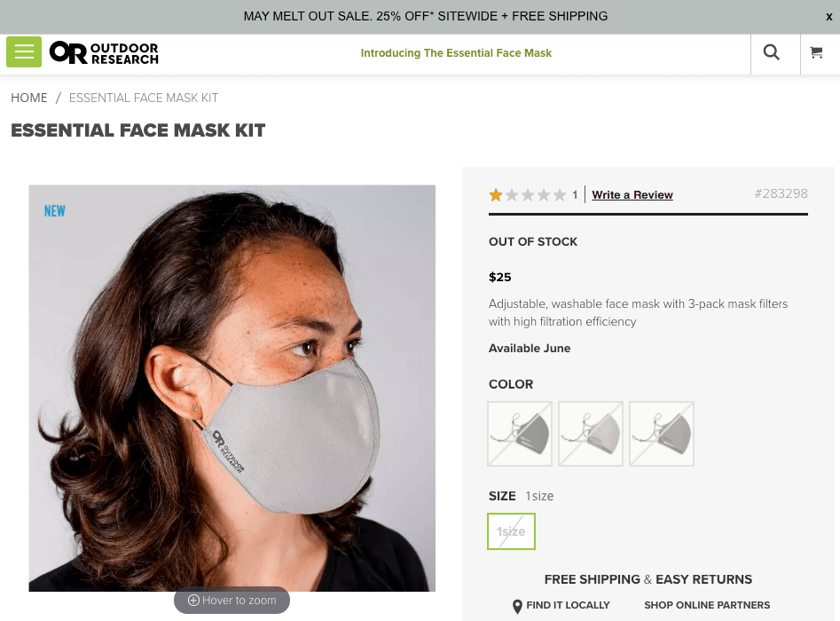The width and height of the screenshot is (840, 621).
Task: Open Introducing The Essential Face Mask link
Action: (x=456, y=53)
